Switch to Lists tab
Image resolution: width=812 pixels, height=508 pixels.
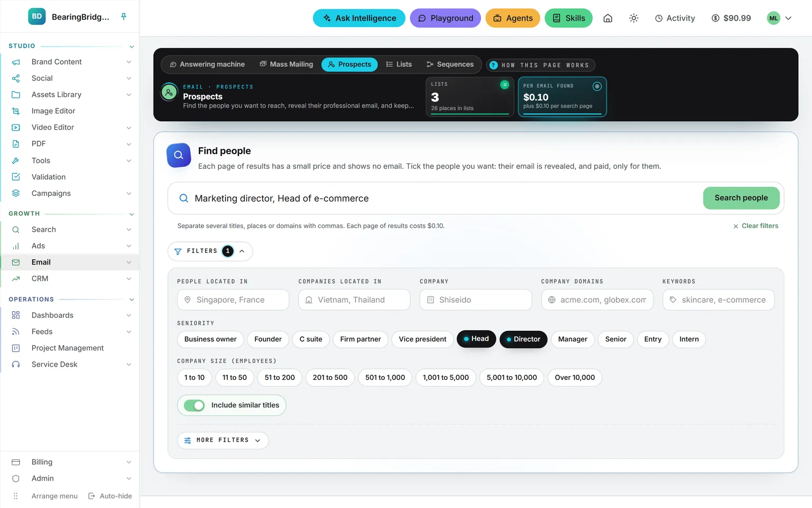pyautogui.click(x=399, y=65)
